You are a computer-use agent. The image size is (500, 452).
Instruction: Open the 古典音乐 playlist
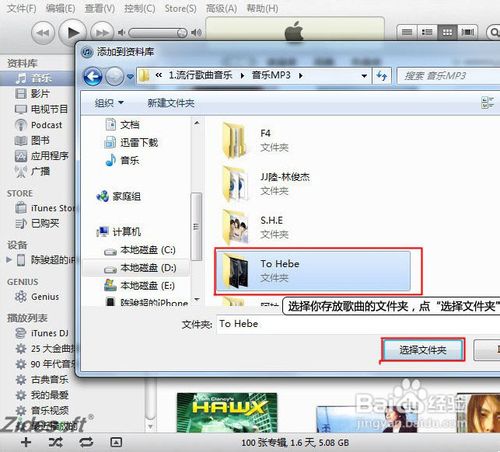click(42, 379)
